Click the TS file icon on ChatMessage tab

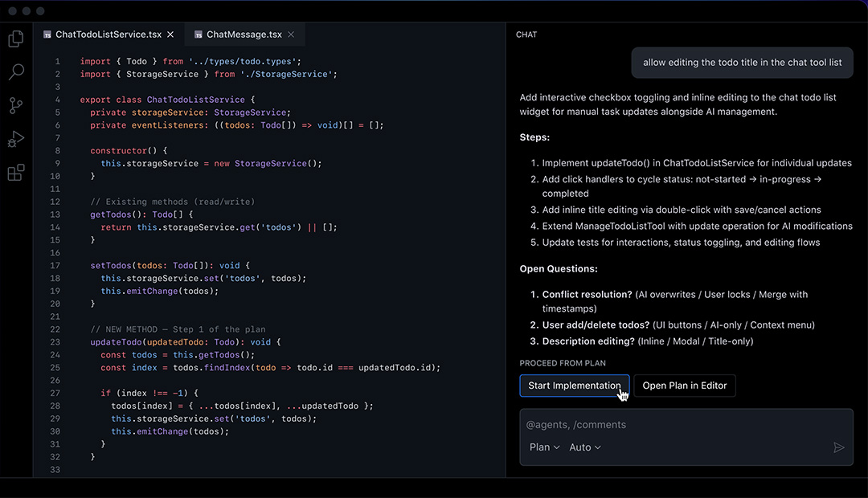(x=199, y=35)
